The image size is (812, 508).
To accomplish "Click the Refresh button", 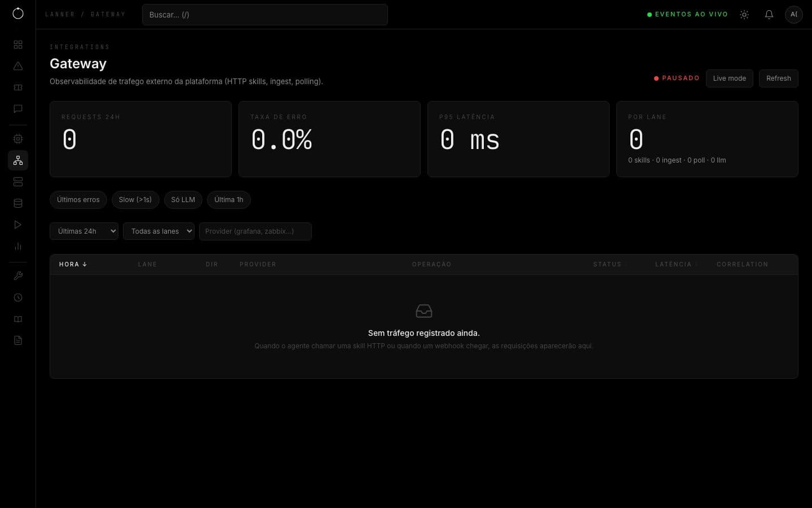I will pyautogui.click(x=778, y=78).
